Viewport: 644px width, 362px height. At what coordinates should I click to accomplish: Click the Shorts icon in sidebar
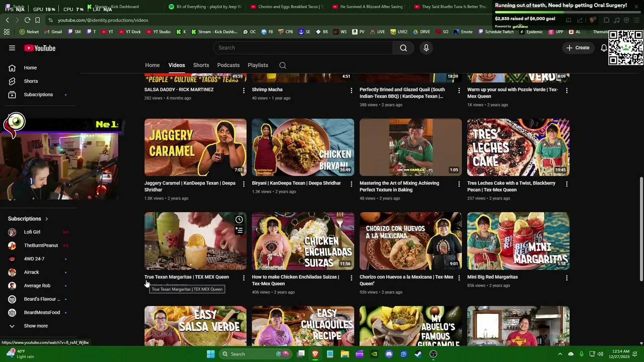pyautogui.click(x=12, y=81)
